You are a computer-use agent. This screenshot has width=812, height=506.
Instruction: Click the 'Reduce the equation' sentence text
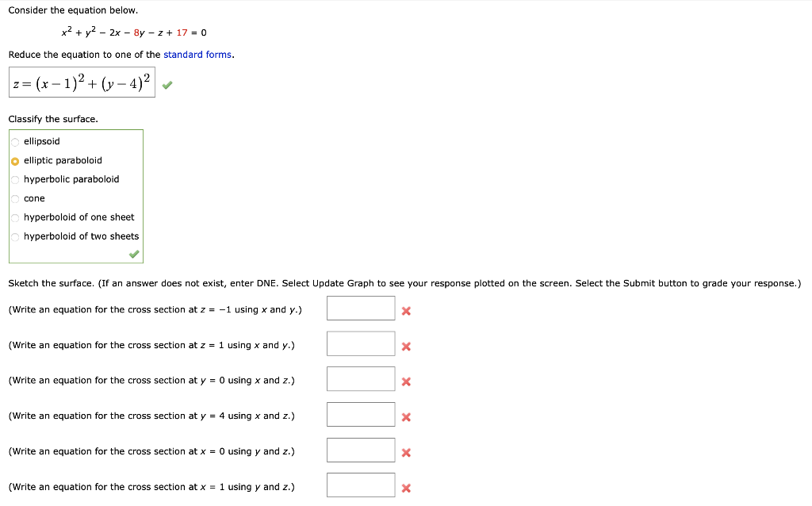click(x=121, y=55)
